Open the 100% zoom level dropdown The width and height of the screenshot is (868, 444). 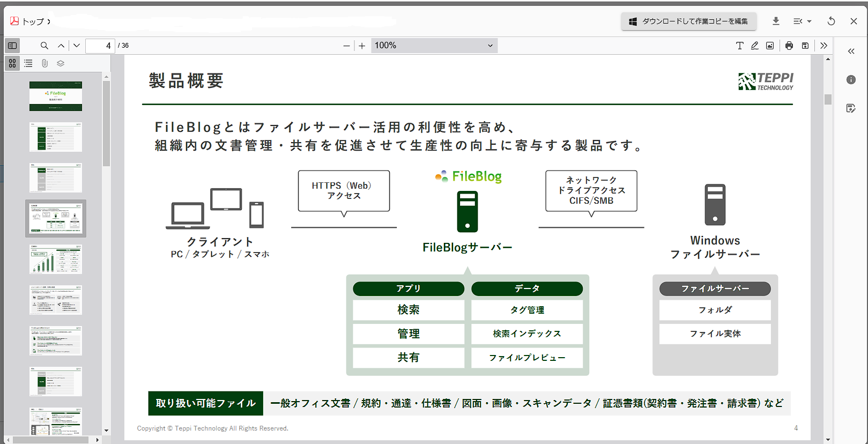pyautogui.click(x=434, y=46)
